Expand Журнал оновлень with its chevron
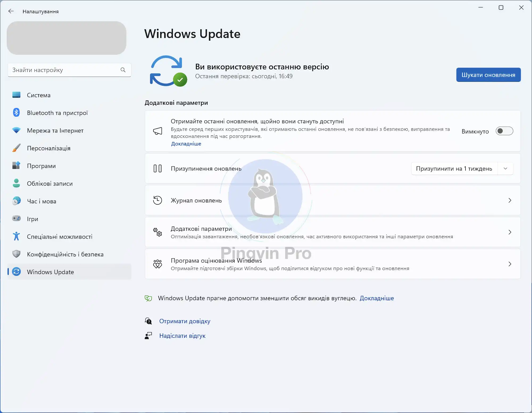532x413 pixels. pos(510,200)
